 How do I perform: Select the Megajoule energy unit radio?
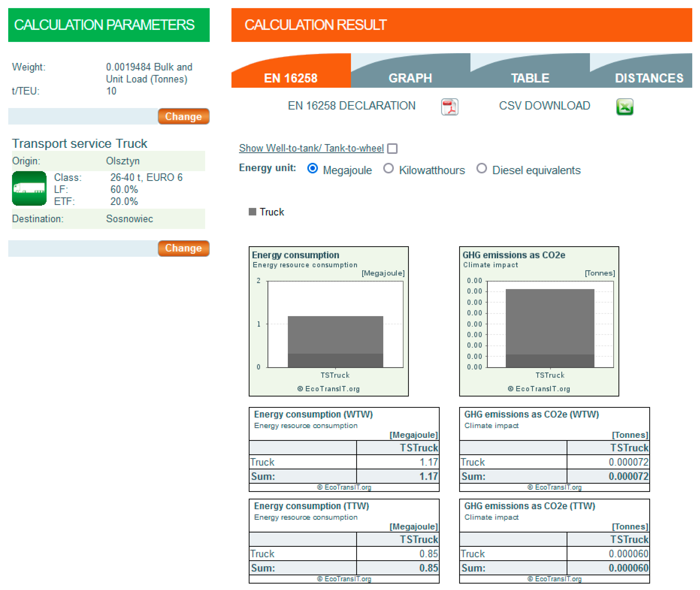[312, 168]
